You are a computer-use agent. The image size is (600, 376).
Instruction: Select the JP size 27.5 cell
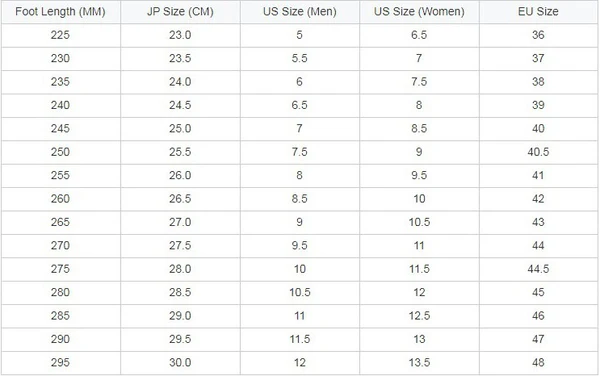pos(180,246)
